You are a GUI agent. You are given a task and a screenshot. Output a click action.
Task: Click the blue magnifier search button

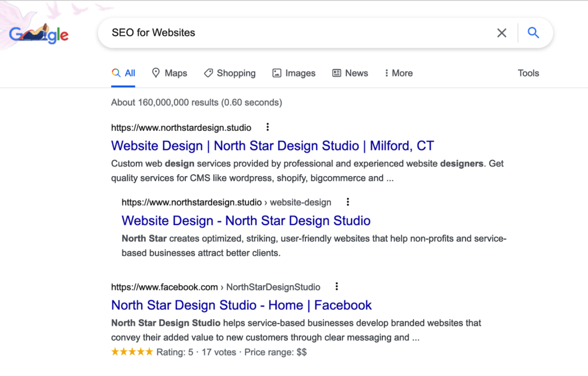pos(533,33)
